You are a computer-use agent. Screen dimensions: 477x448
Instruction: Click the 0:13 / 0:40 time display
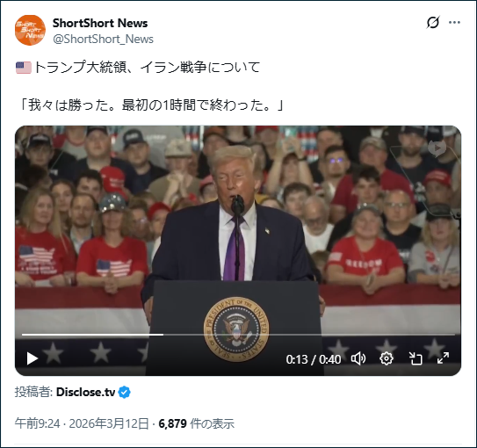click(x=314, y=359)
